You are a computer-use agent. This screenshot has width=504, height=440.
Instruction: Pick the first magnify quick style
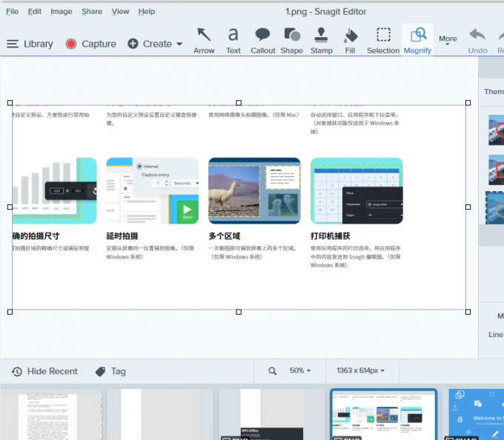pos(496,130)
